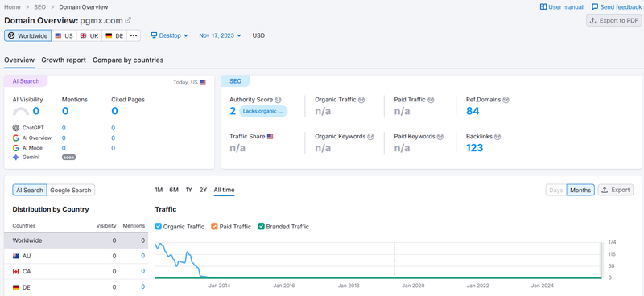Select the Worldwide row in country table
The width and height of the screenshot is (644, 296).
click(76, 240)
